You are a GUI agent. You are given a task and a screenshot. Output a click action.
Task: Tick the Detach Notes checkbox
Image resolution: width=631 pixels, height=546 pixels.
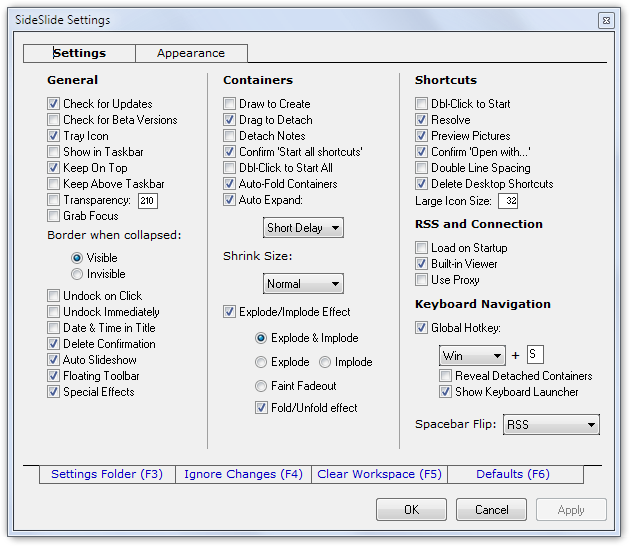click(229, 136)
